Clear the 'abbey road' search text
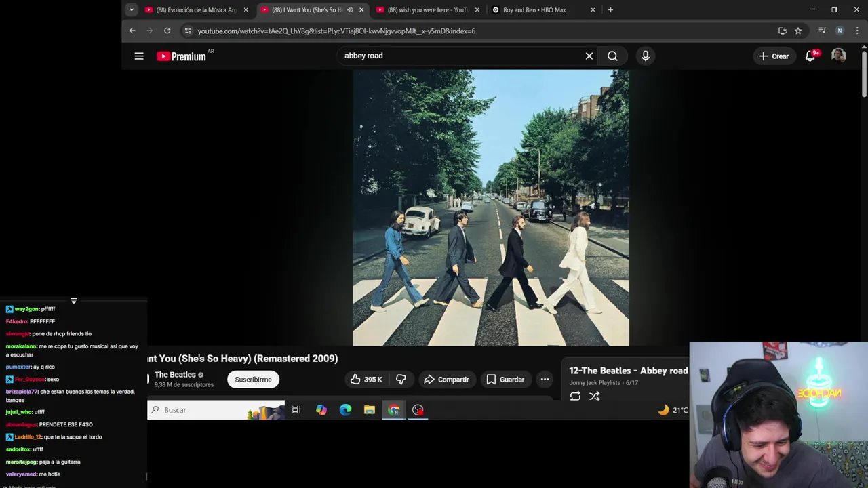 tap(589, 56)
